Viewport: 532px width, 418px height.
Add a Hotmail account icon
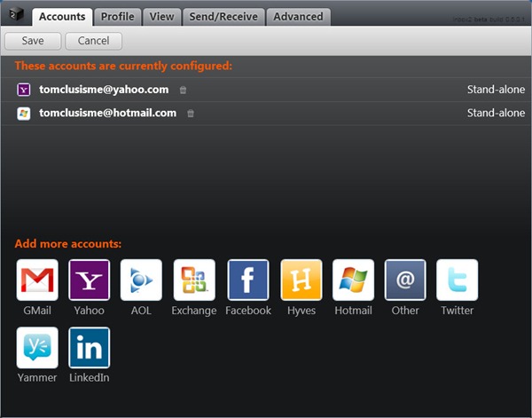pyautogui.click(x=353, y=280)
